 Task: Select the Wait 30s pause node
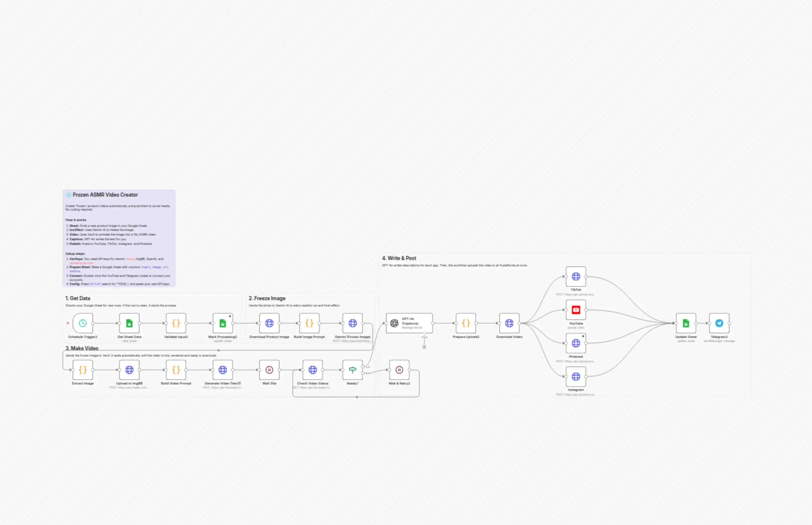tap(269, 370)
